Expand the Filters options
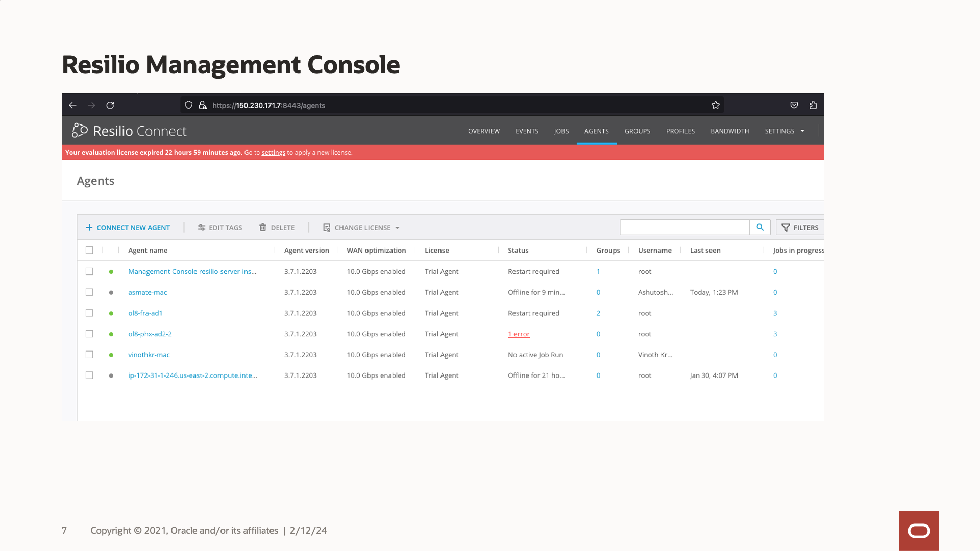Screen dimensions: 980x551 coord(799,227)
